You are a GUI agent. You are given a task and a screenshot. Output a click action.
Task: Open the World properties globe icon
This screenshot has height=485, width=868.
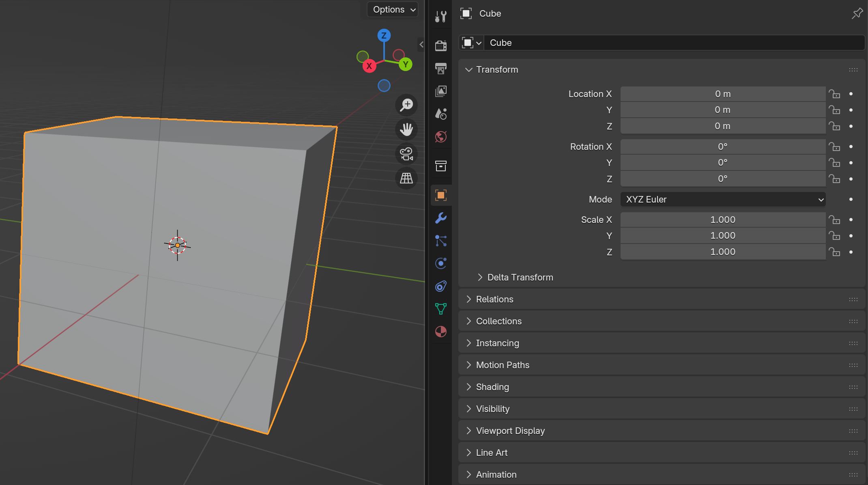point(441,137)
